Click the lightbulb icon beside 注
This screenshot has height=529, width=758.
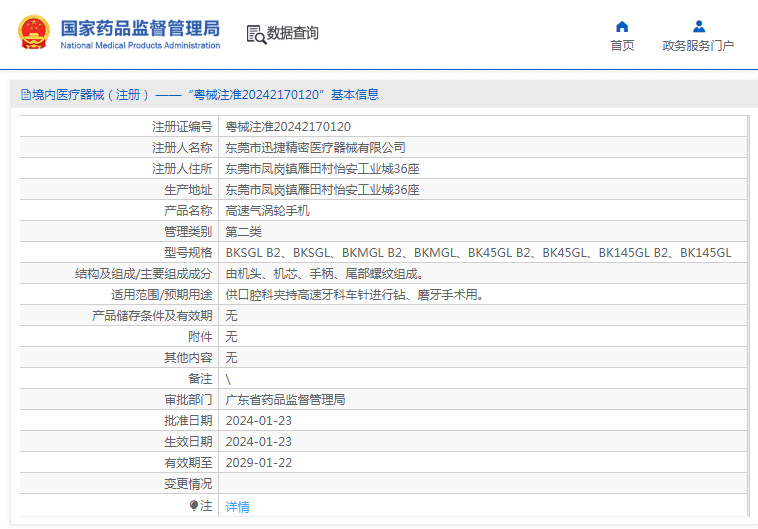pos(194,506)
